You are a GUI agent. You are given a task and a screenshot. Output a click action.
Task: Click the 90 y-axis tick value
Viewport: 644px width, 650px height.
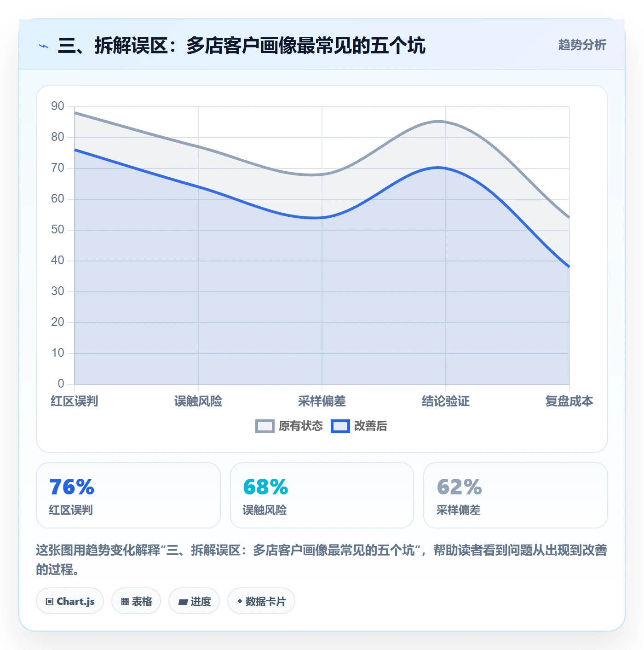tap(57, 106)
